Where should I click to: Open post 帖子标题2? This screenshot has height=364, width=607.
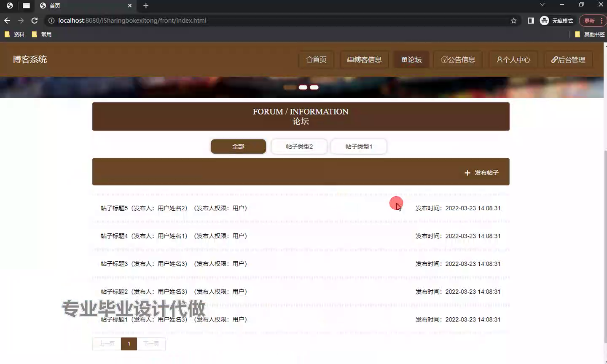(301, 292)
